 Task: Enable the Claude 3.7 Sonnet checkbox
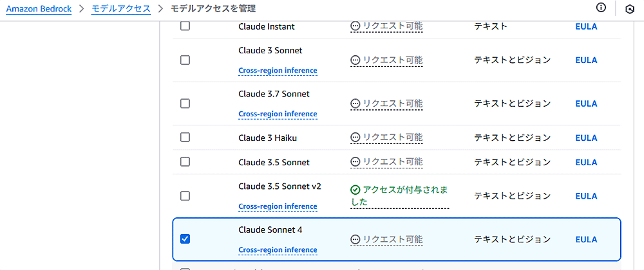[x=185, y=104]
